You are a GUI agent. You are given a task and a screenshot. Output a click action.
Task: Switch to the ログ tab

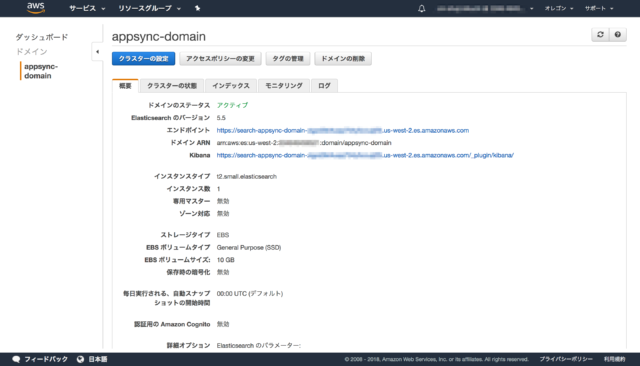point(324,86)
